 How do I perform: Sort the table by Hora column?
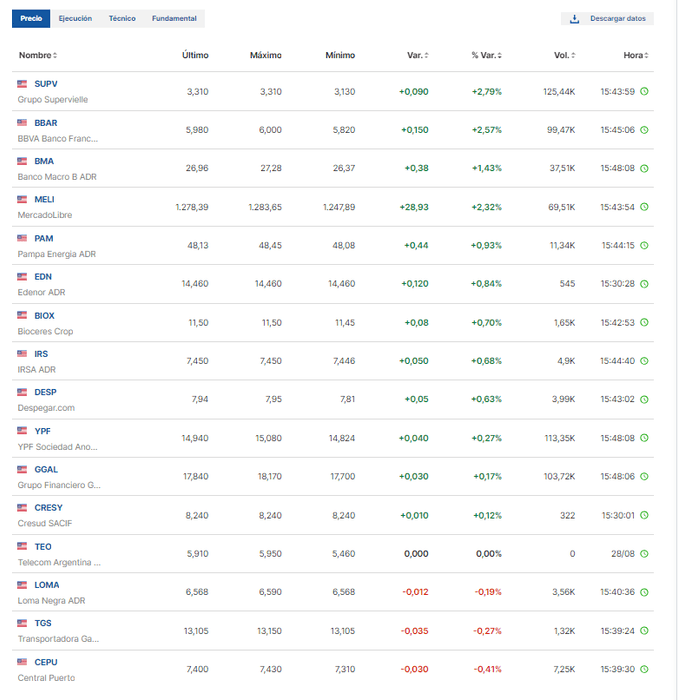[x=636, y=55]
